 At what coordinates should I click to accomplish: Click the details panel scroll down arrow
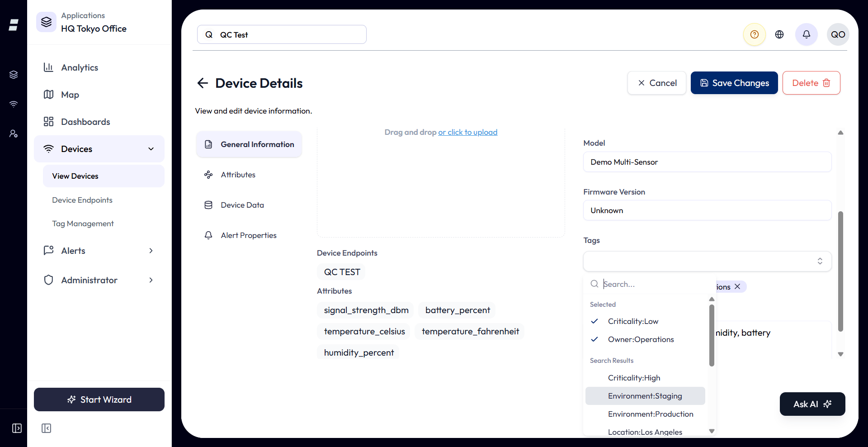[x=840, y=354]
